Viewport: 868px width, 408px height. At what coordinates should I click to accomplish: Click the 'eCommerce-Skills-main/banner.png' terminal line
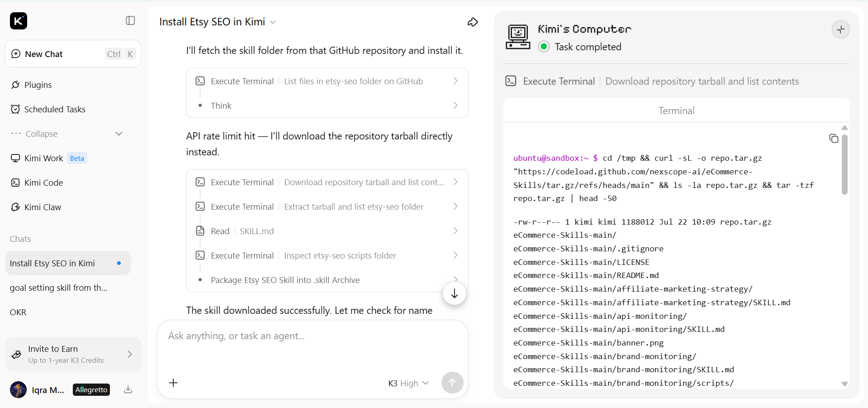[588, 343]
